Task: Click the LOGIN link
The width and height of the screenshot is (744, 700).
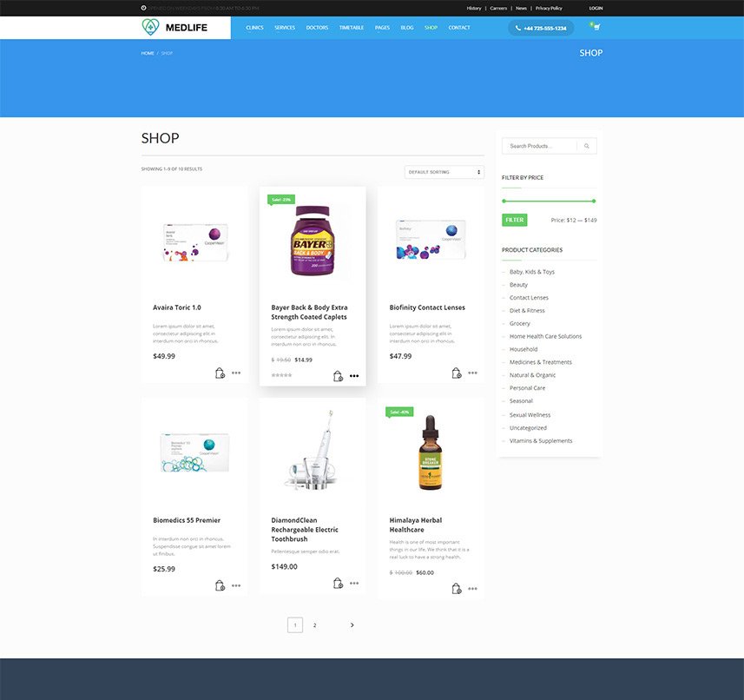Action: (596, 8)
